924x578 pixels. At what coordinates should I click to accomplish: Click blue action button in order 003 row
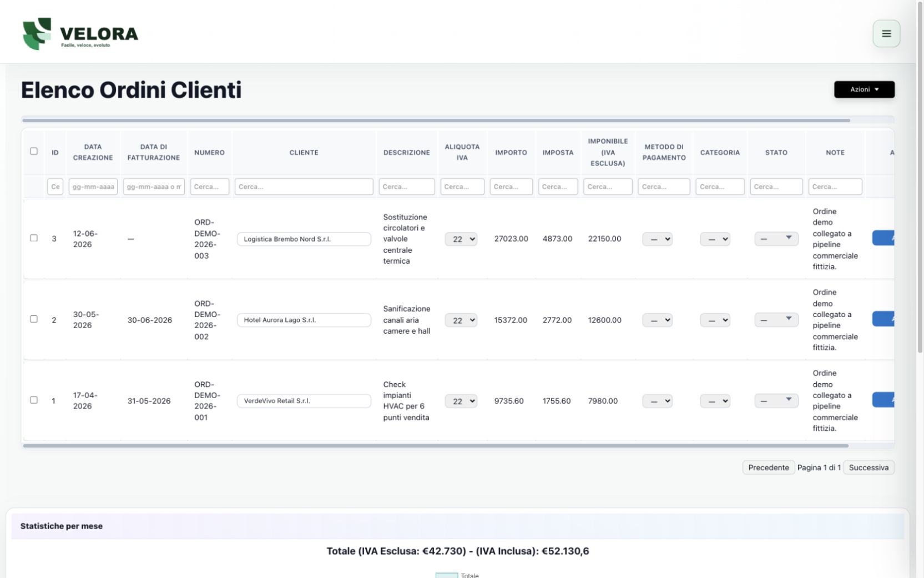[883, 238]
